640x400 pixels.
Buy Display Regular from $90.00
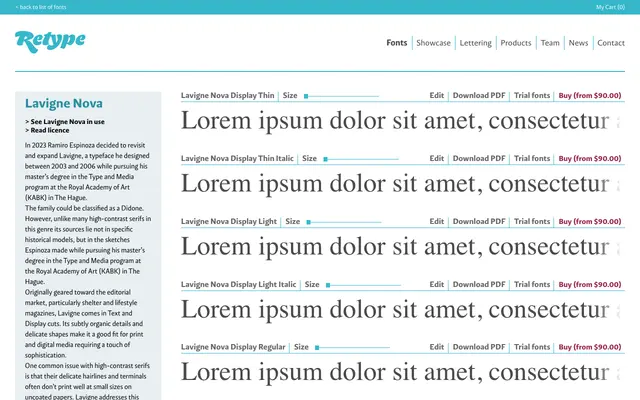[590, 347]
